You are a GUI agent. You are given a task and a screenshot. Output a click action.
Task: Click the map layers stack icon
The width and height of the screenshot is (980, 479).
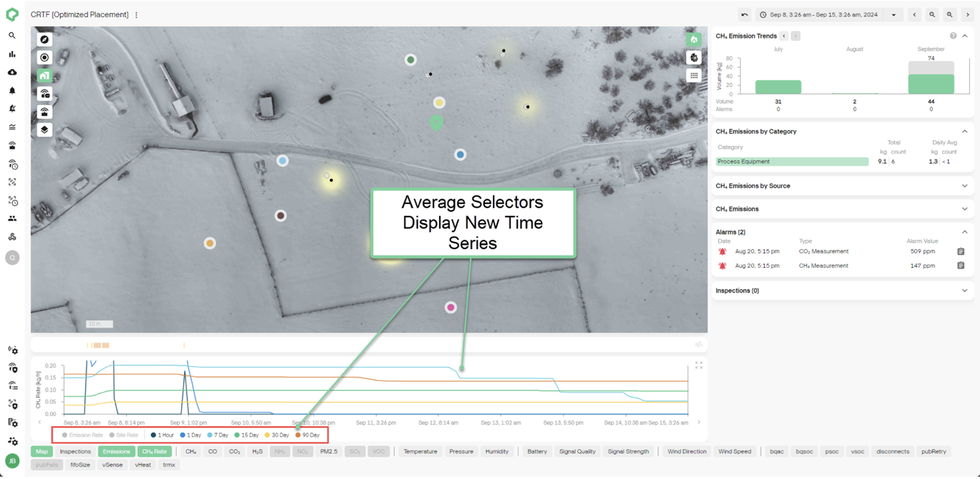44,130
